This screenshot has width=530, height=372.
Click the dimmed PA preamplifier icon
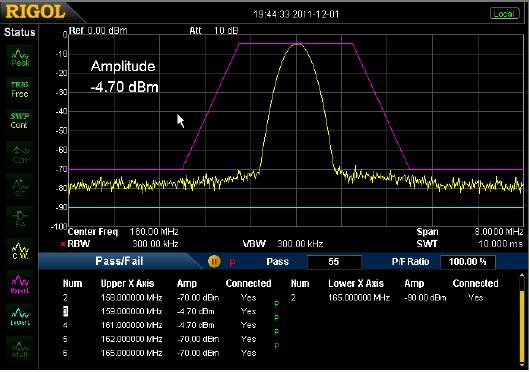tap(20, 219)
